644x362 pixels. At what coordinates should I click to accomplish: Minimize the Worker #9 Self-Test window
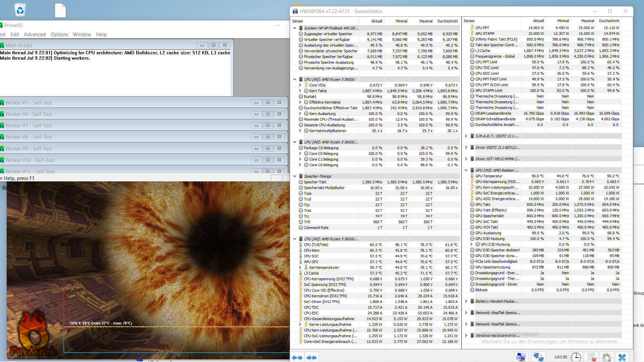coord(256,148)
